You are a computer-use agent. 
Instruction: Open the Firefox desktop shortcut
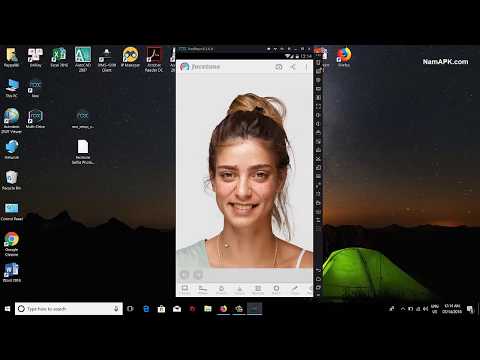(x=344, y=57)
